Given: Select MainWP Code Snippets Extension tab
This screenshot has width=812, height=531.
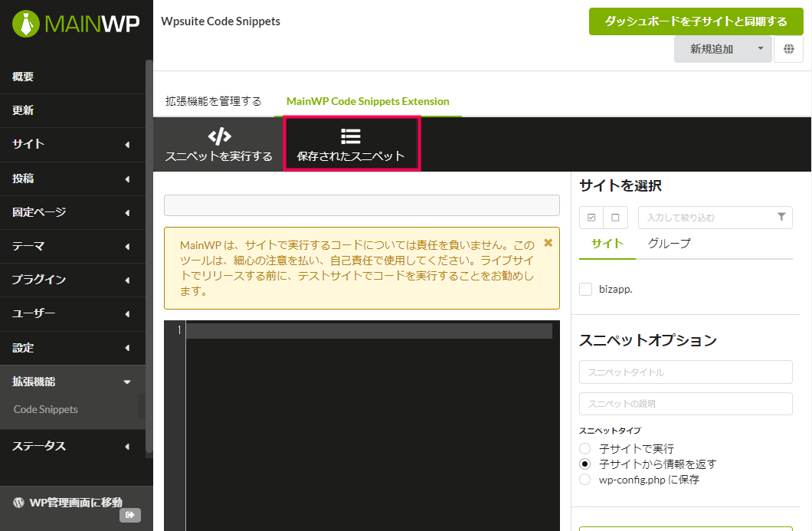Looking at the screenshot, I should coord(368,101).
